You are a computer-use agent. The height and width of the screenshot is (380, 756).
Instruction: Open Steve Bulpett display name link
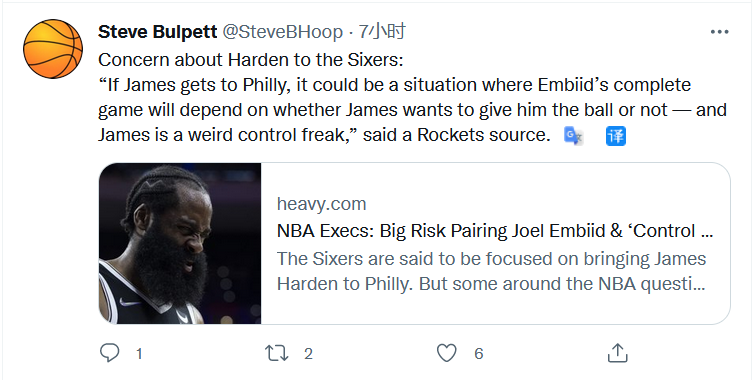point(158,32)
